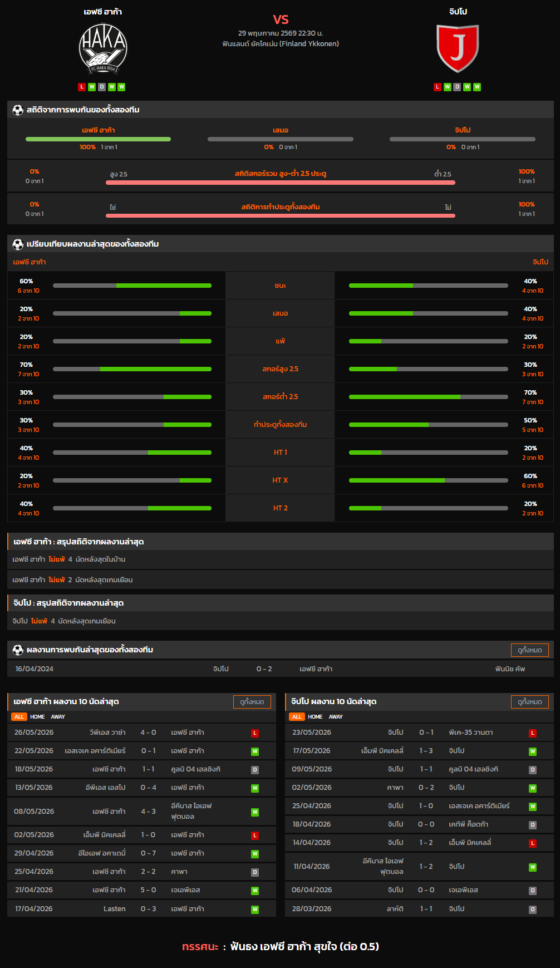Click the 16/04/2024 head-to-head match row
The height and width of the screenshot is (968, 560).
click(281, 669)
